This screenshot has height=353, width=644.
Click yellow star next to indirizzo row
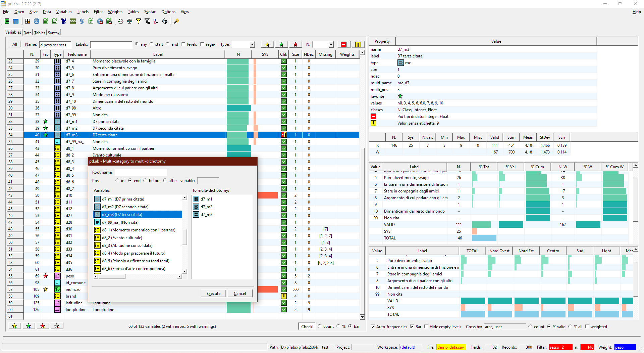coord(46,289)
